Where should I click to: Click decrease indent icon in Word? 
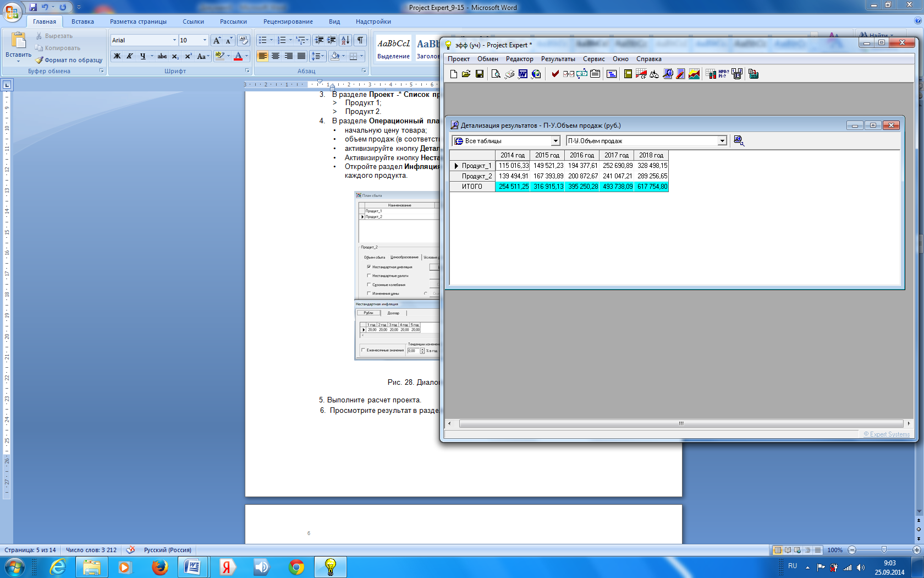[x=319, y=40]
